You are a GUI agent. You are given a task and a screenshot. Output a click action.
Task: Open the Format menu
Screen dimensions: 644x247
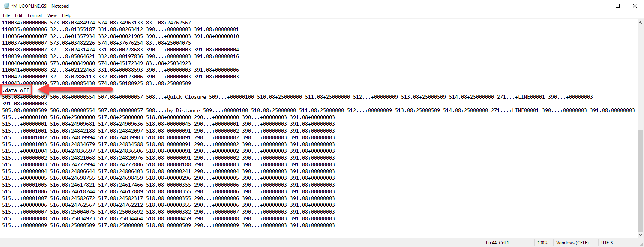pos(35,15)
